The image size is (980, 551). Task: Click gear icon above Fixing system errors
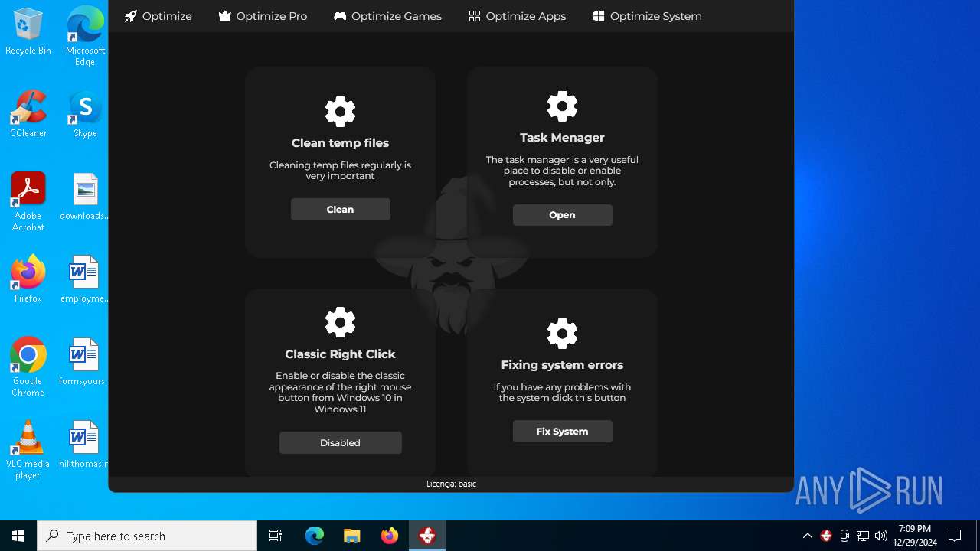tap(563, 334)
